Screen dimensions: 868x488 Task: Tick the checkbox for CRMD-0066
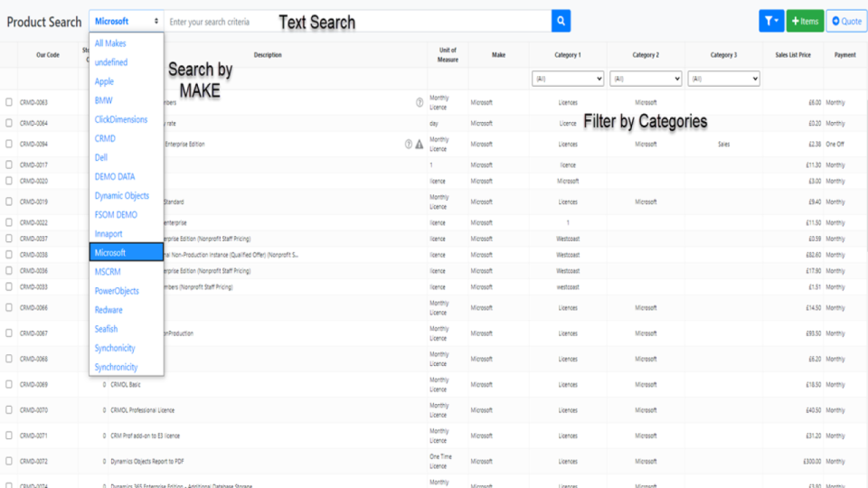[x=9, y=307]
